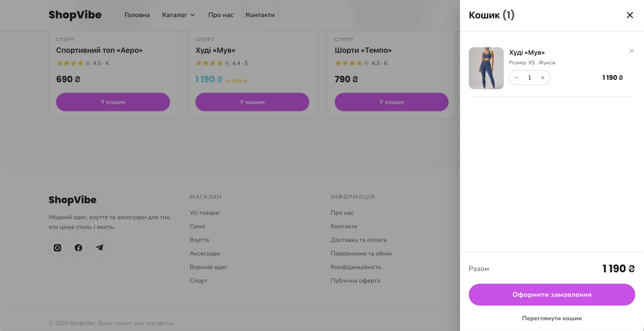Image resolution: width=644 pixels, height=331 pixels.
Task: Click Худі «Мув» name in cart
Action: [527, 53]
